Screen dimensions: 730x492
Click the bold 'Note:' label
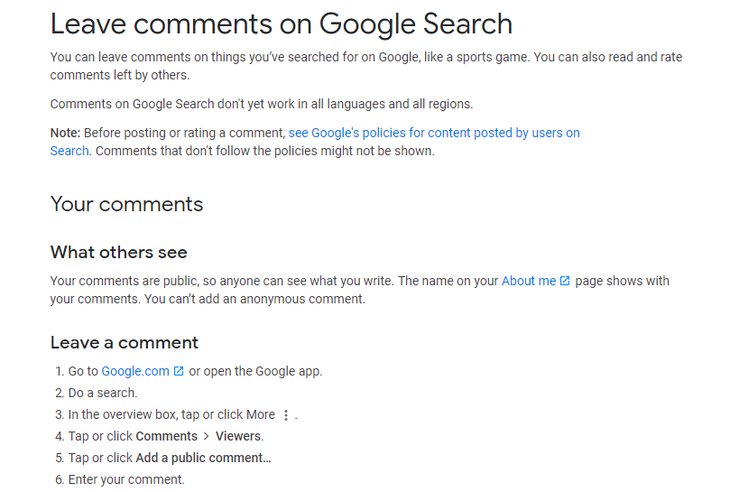pyautogui.click(x=66, y=133)
